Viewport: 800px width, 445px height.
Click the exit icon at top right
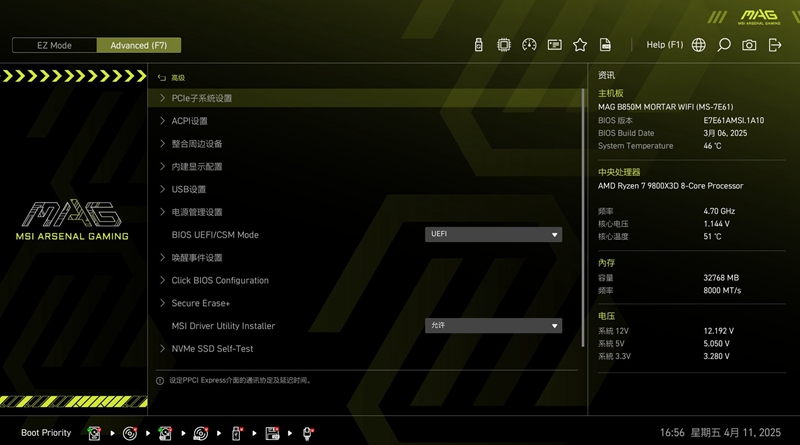click(775, 45)
